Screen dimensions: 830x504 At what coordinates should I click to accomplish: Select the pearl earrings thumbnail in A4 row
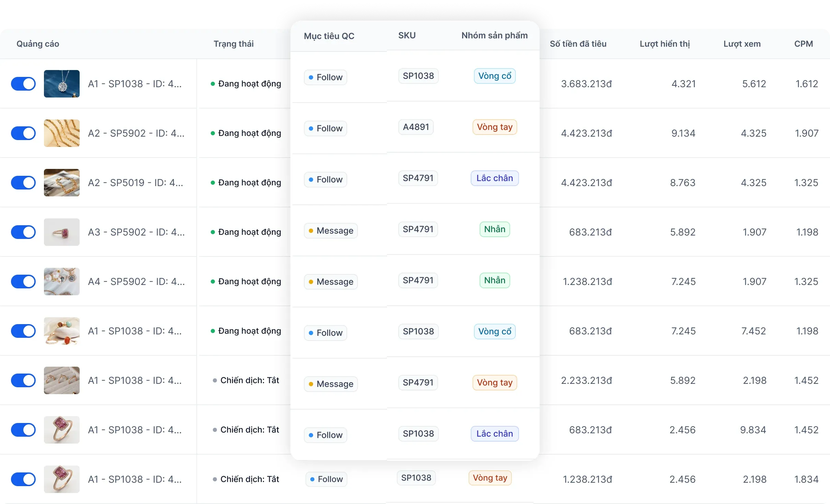[x=62, y=282]
